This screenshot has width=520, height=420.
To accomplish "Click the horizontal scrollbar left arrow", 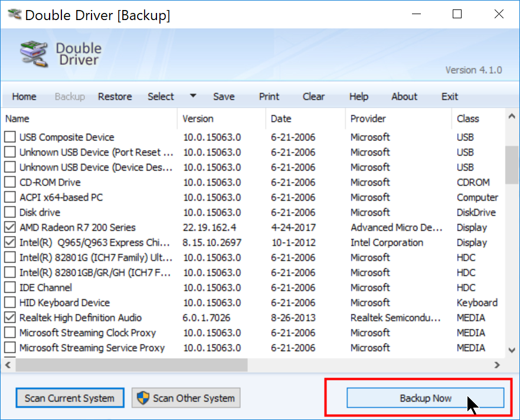I will coord(8,365).
